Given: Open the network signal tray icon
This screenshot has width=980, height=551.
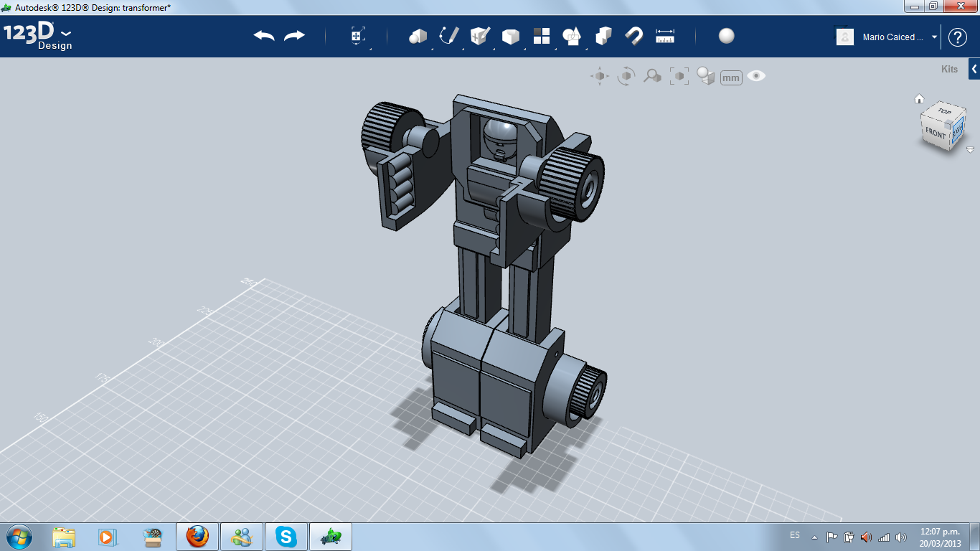Looking at the screenshot, I should pos(884,537).
